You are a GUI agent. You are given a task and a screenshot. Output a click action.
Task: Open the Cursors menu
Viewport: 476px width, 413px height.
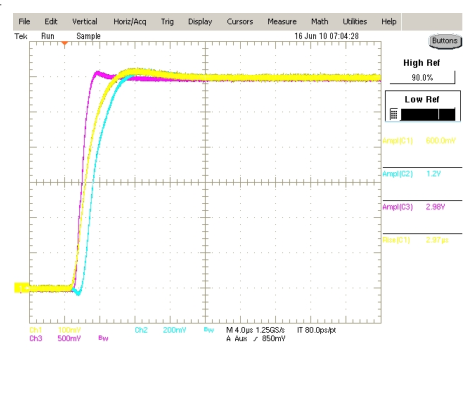[x=240, y=22]
